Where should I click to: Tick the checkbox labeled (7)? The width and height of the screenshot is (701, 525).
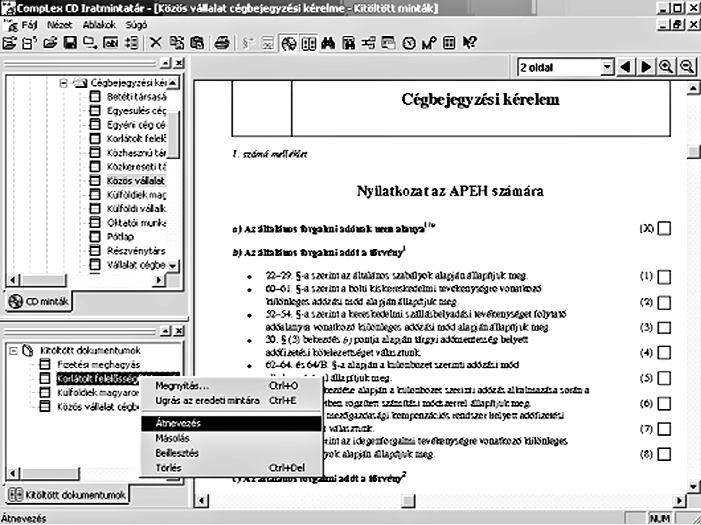(664, 429)
